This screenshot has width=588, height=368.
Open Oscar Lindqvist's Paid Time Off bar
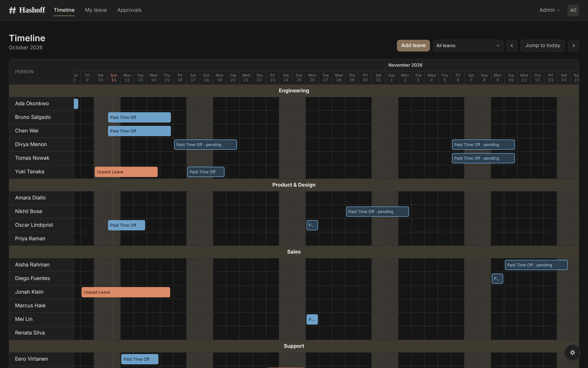coord(126,225)
